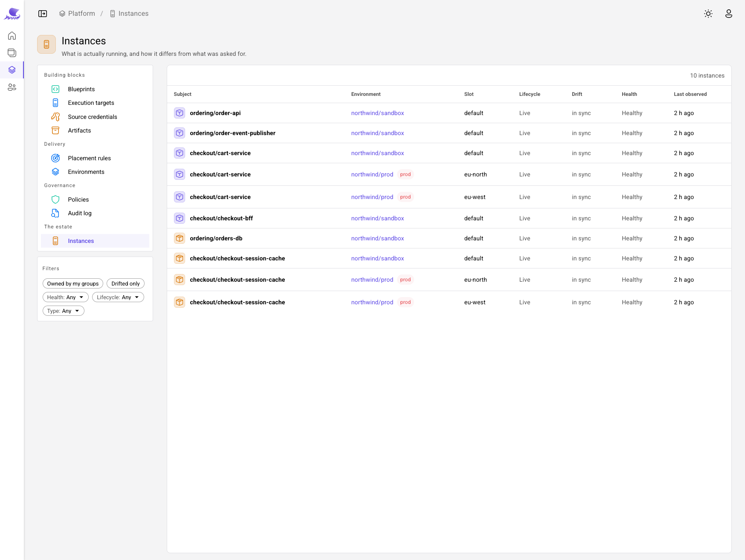Click the Policies shield icon
745x560 pixels.
coord(55,199)
